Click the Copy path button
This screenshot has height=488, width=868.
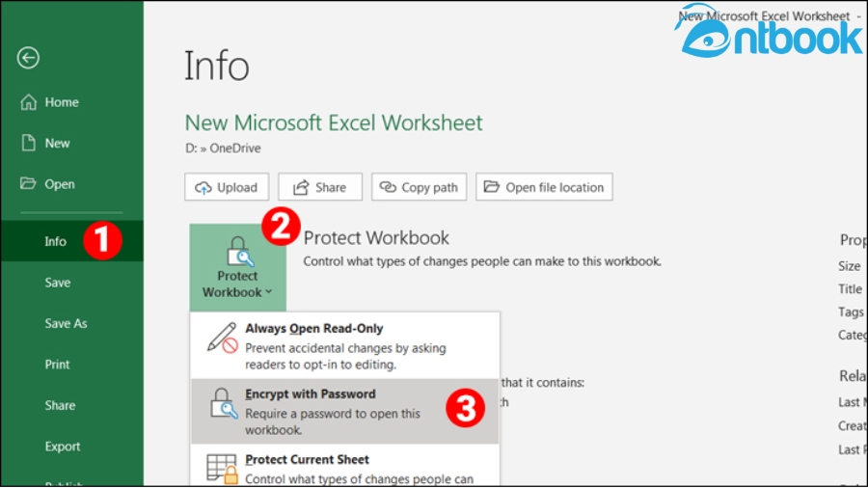(420, 187)
